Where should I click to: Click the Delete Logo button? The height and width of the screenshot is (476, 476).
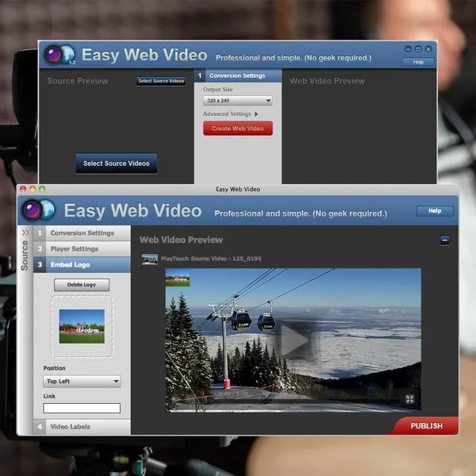coord(82,285)
